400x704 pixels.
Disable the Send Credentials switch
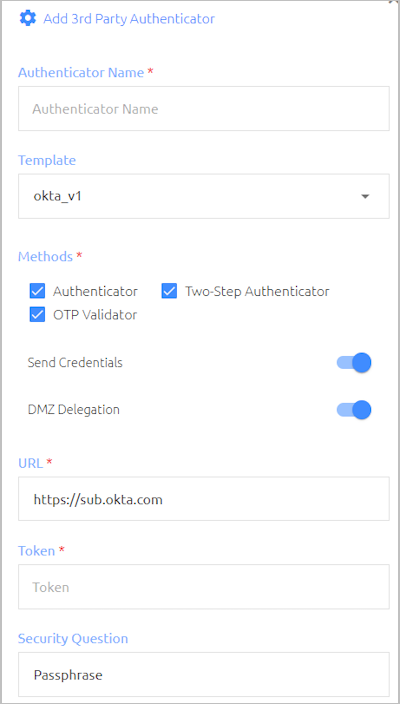pos(354,363)
